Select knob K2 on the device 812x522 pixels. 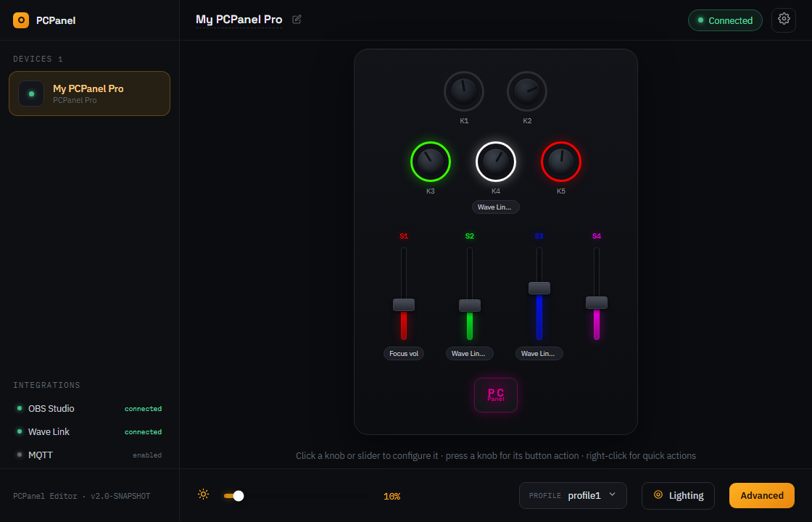point(527,91)
